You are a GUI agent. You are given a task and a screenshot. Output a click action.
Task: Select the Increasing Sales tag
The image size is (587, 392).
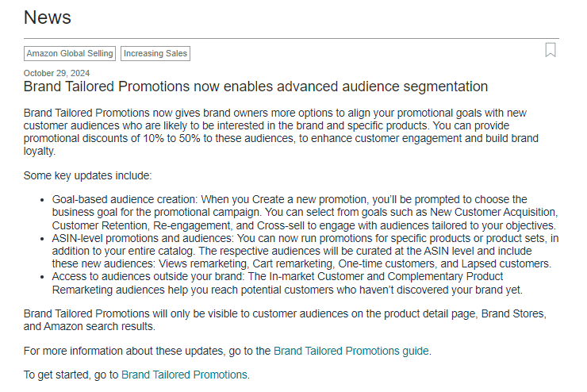click(155, 53)
